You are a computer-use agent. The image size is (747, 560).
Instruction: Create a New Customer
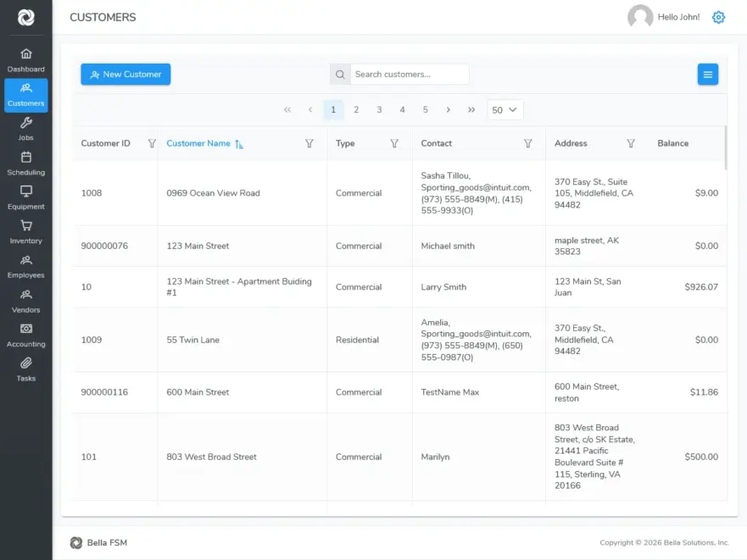pos(125,75)
